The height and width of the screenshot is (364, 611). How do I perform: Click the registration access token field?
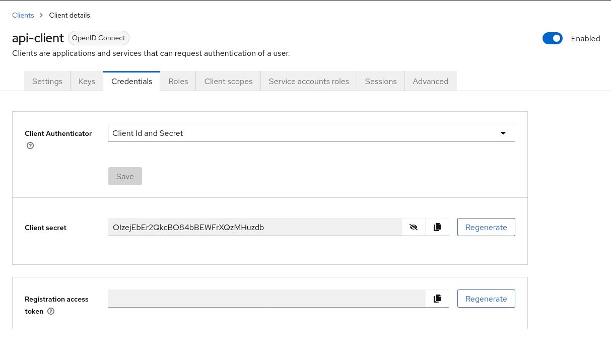coord(267,299)
